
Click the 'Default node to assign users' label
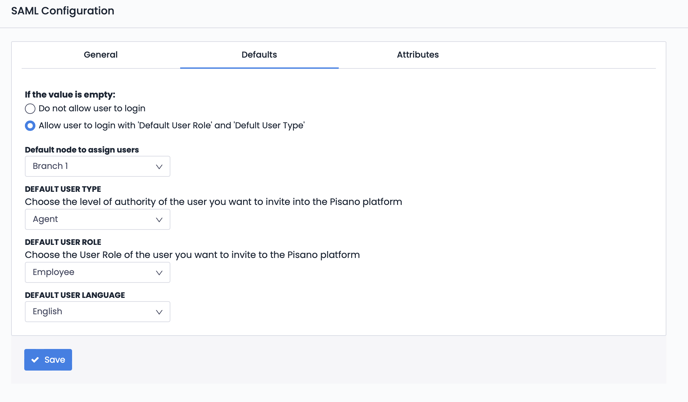coord(82,150)
